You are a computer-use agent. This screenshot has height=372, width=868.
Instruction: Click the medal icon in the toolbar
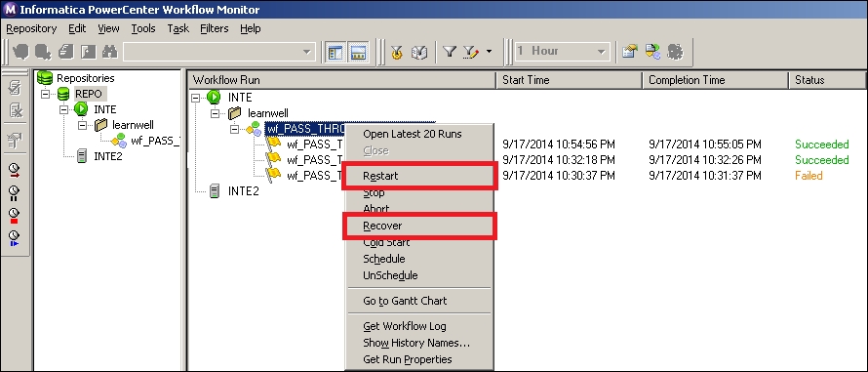(x=396, y=52)
